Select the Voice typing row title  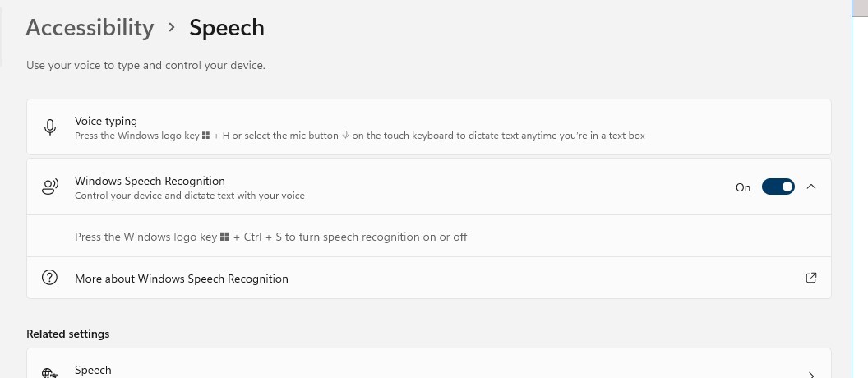tap(106, 121)
